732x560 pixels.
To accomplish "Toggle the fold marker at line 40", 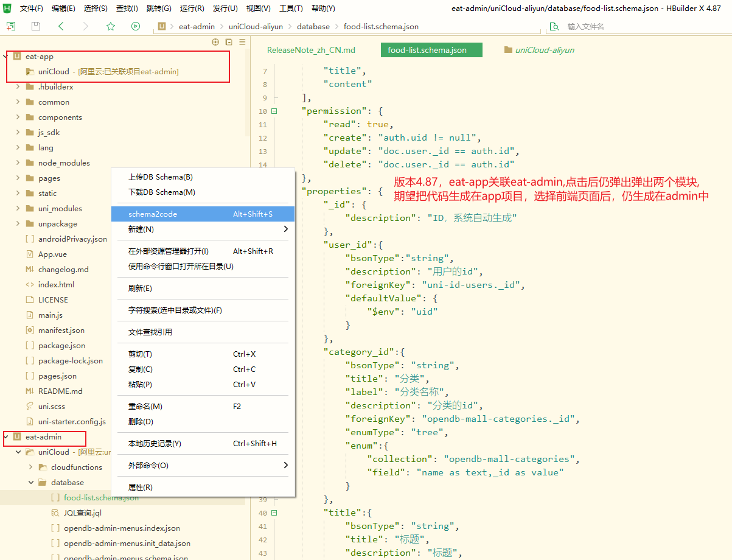I will (274, 513).
